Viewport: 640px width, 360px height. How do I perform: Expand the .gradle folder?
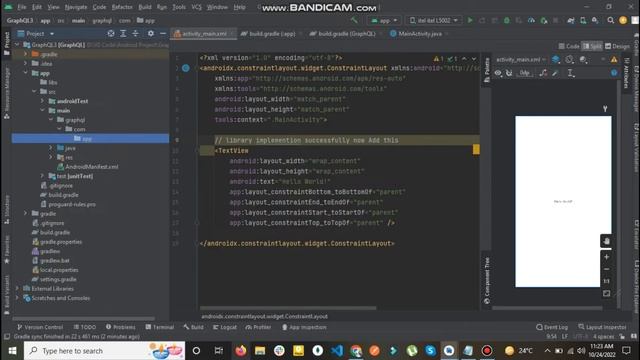pyautogui.click(x=25, y=54)
